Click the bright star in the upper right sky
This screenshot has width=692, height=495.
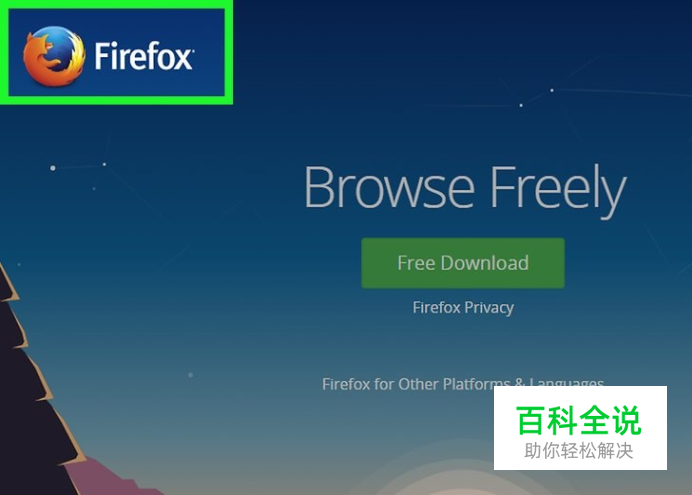(x=552, y=90)
